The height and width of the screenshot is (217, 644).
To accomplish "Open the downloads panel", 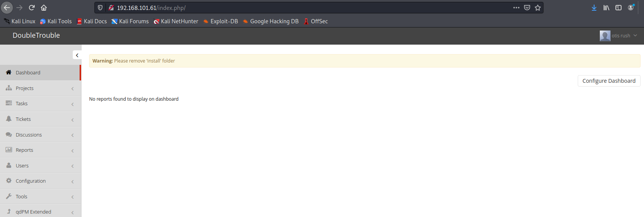I will pyautogui.click(x=594, y=8).
